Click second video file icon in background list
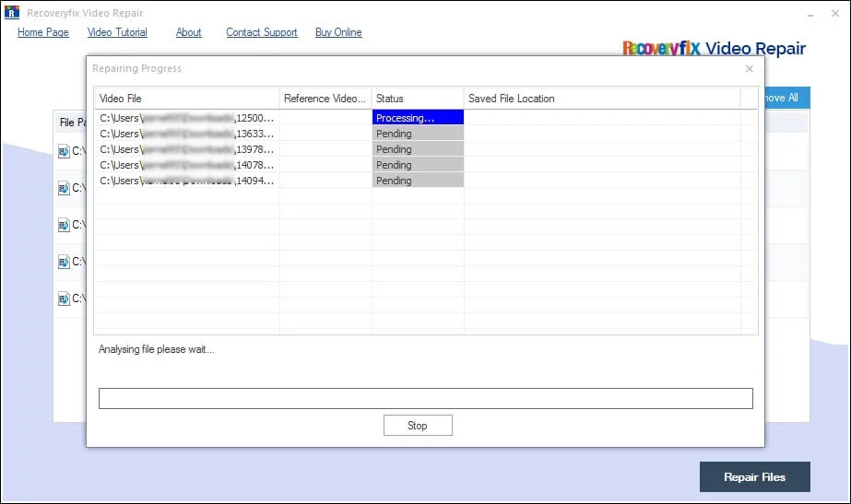The height and width of the screenshot is (504, 851). click(x=64, y=188)
